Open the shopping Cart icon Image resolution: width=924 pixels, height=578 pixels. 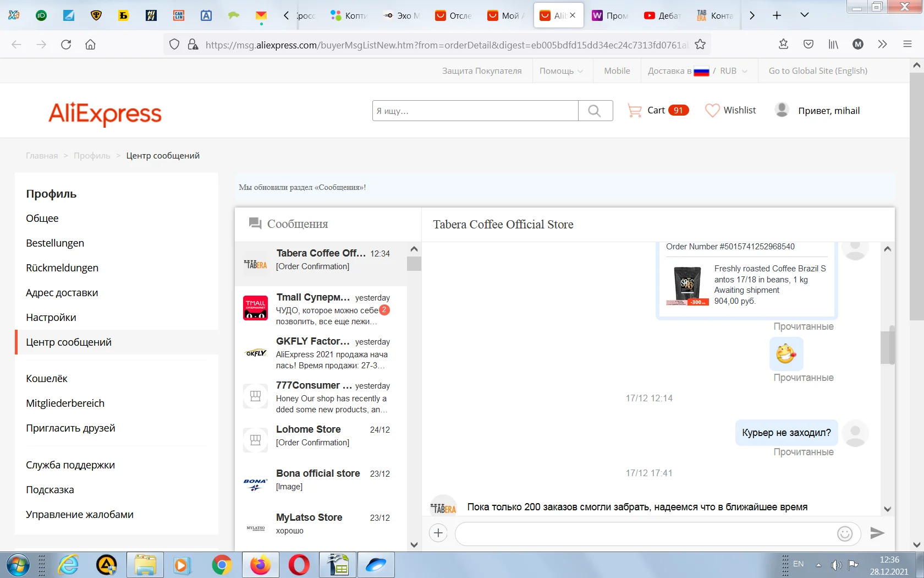[635, 111]
